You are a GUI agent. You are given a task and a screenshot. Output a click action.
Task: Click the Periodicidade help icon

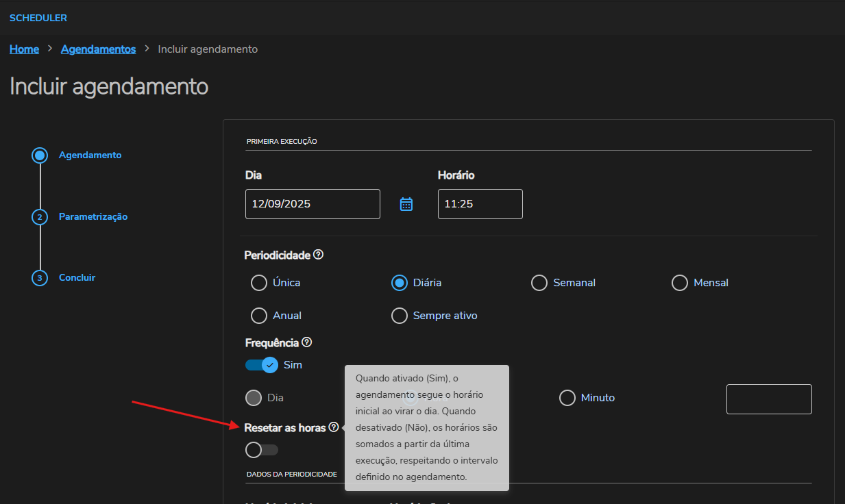coord(318,255)
